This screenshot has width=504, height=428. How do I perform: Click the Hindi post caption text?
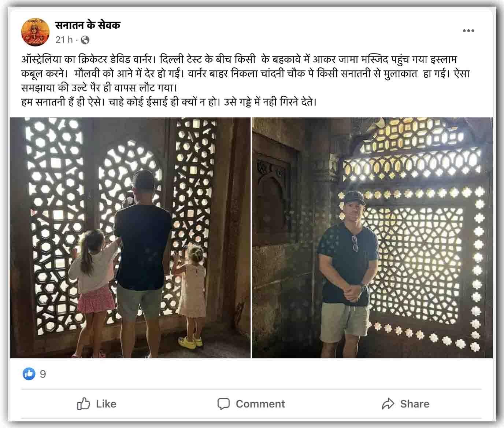pyautogui.click(x=245, y=81)
